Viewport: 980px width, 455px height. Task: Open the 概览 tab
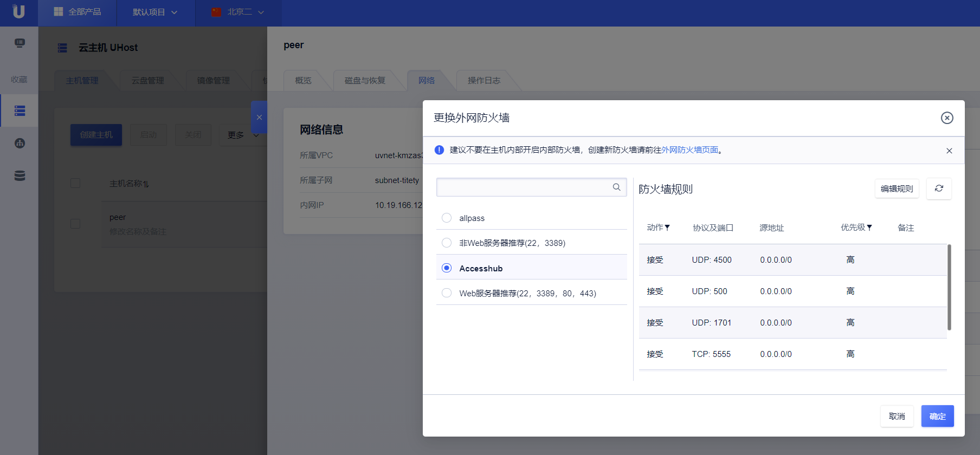303,80
